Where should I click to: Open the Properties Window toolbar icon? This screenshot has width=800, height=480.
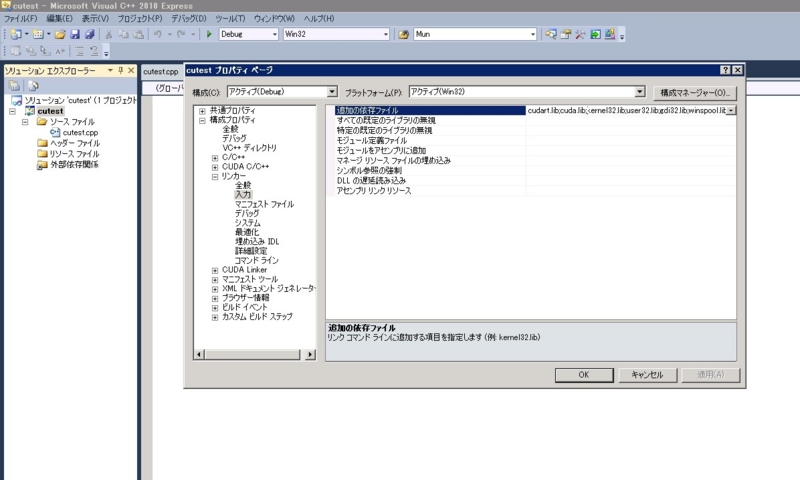tap(565, 34)
